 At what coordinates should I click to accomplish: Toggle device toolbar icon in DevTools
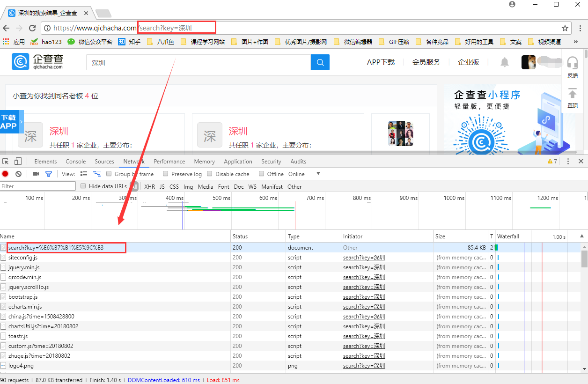point(18,161)
